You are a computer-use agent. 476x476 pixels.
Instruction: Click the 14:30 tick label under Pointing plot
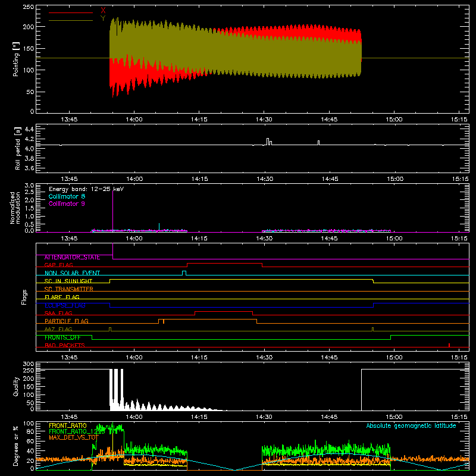[x=264, y=120]
